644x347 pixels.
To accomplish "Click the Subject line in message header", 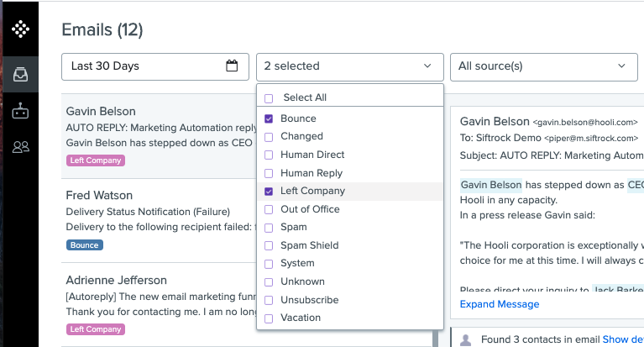I will coord(552,155).
